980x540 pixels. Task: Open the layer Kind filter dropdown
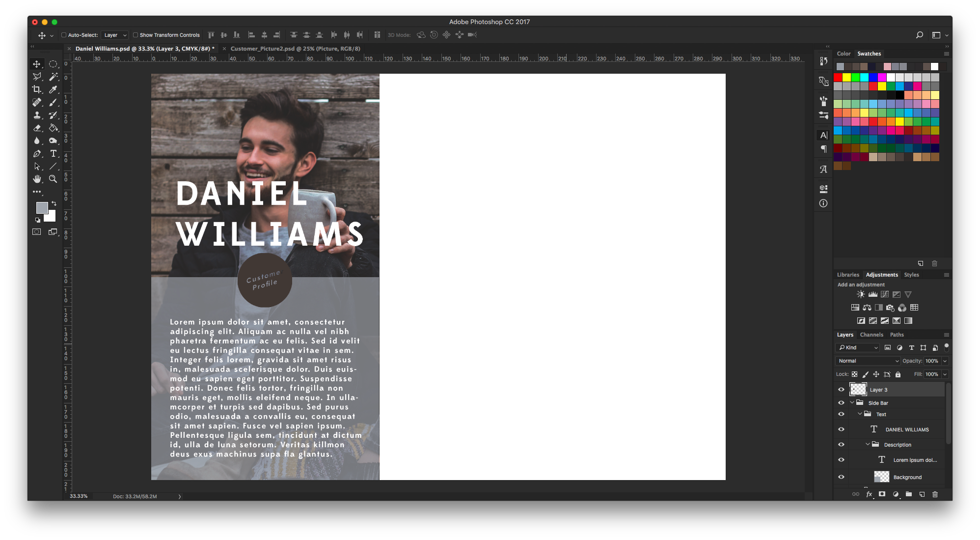858,347
